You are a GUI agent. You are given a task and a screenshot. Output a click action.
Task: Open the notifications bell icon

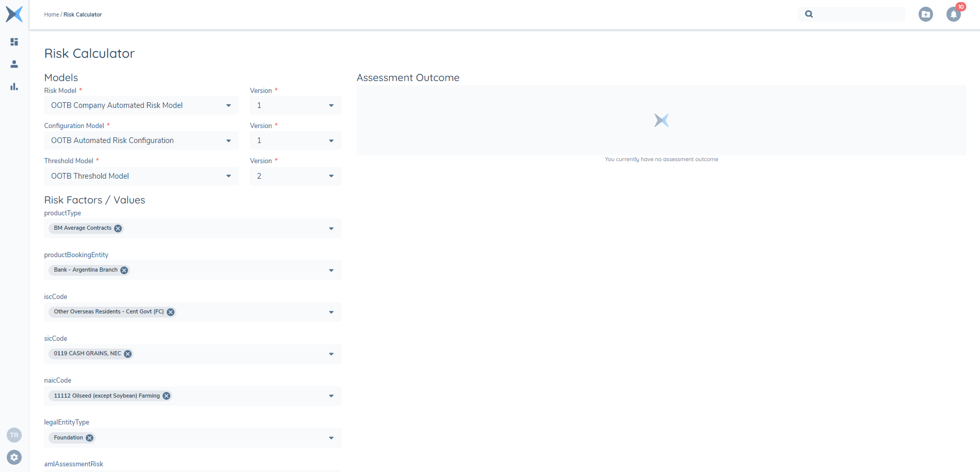point(953,14)
